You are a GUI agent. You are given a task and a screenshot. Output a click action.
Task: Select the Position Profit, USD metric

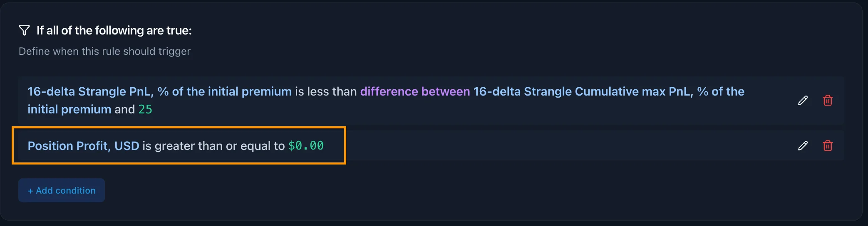pos(83,146)
